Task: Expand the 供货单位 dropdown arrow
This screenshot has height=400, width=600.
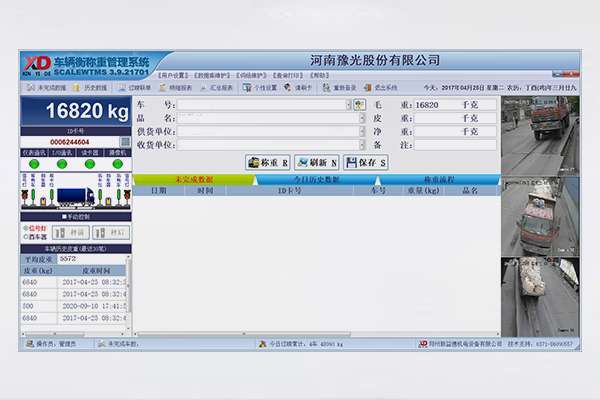Action: tap(362, 132)
